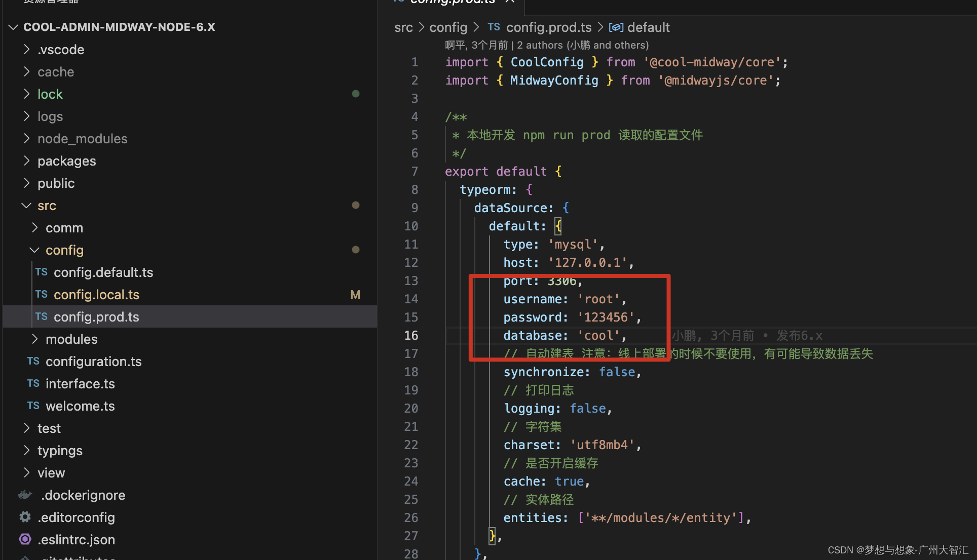Expand the comm folder chevron

[35, 227]
